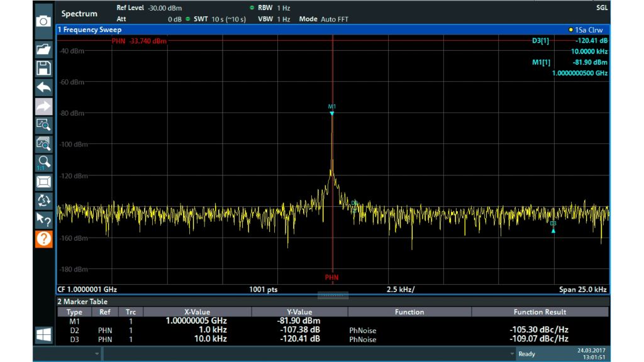Select the Marker Table panel title

tap(82, 302)
